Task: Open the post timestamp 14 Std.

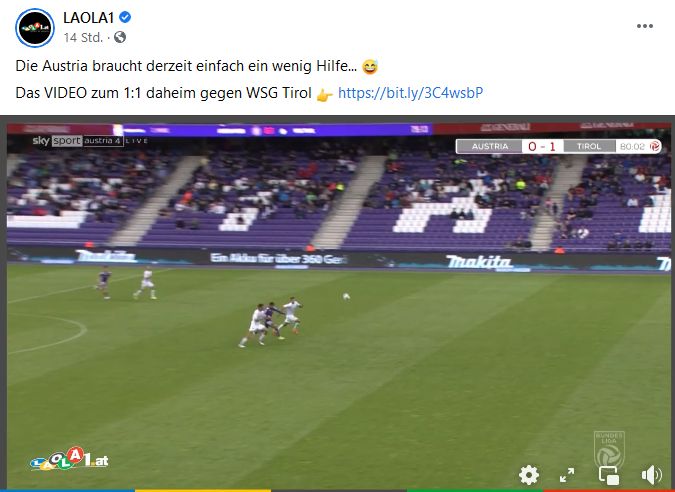Action: point(83,38)
